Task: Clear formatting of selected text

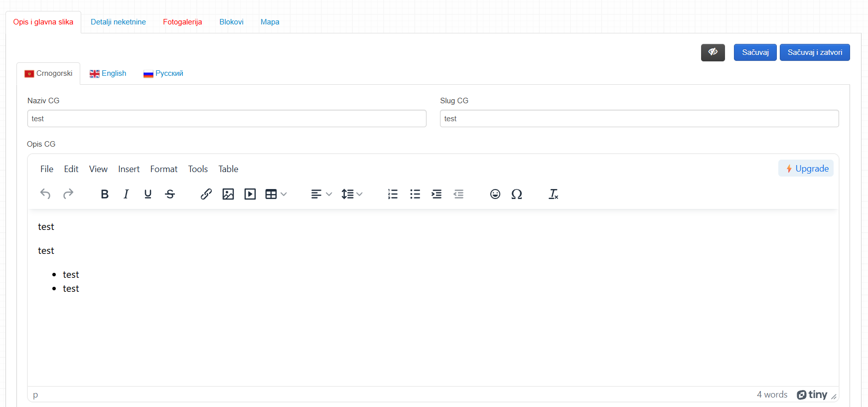Action: pos(553,194)
